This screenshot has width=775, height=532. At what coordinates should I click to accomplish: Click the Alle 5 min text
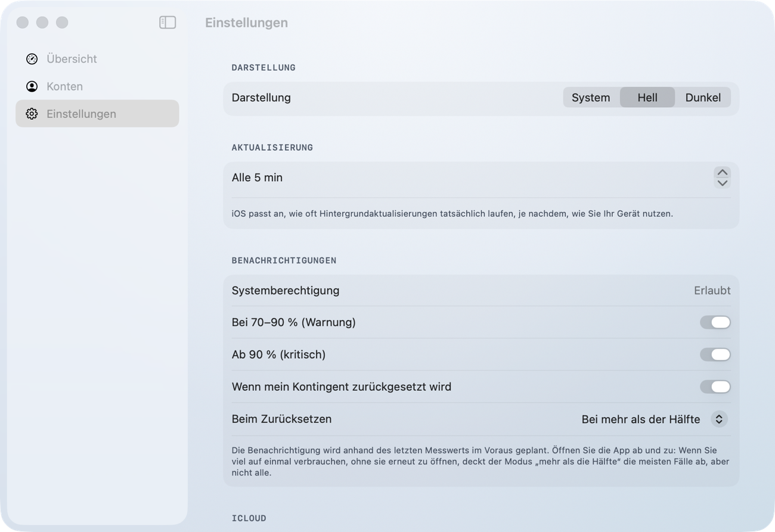(257, 178)
